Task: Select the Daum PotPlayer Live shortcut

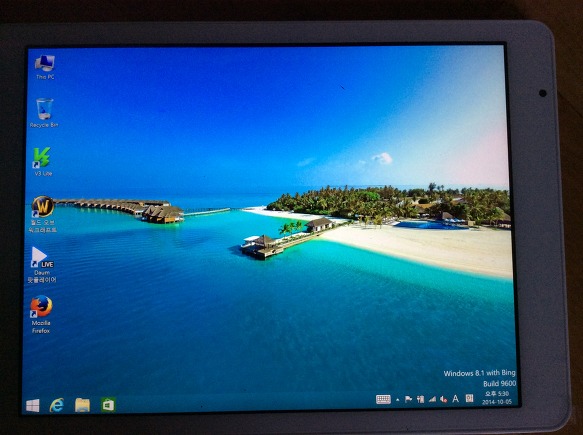Action: point(42,265)
